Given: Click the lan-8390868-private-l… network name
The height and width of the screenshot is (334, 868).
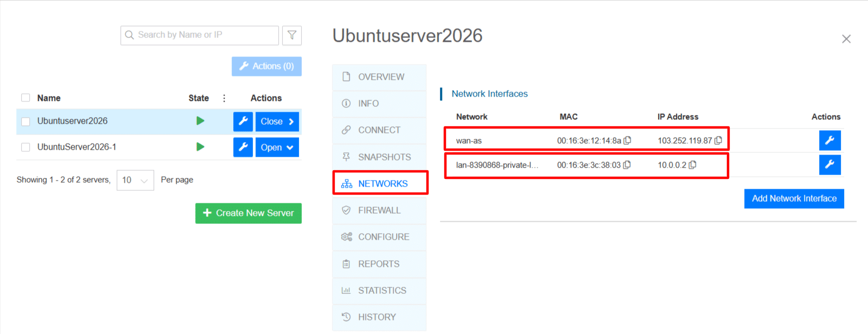Looking at the screenshot, I should click(497, 165).
